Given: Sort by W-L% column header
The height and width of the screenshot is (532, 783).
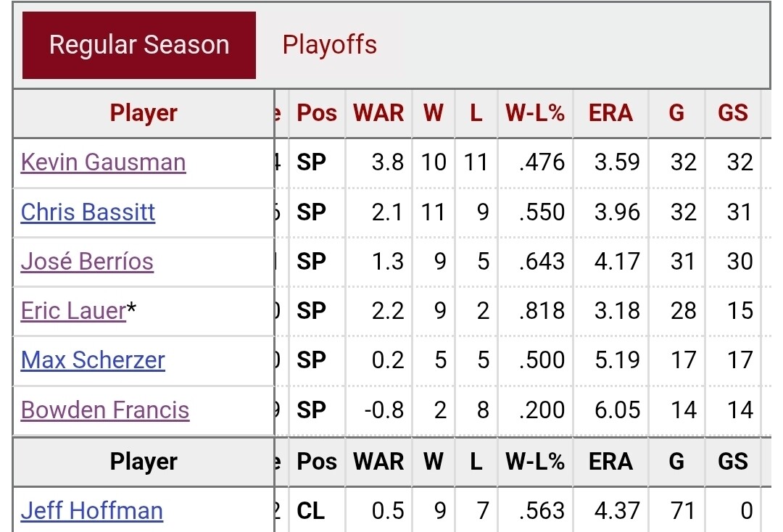Looking at the screenshot, I should 535,113.
